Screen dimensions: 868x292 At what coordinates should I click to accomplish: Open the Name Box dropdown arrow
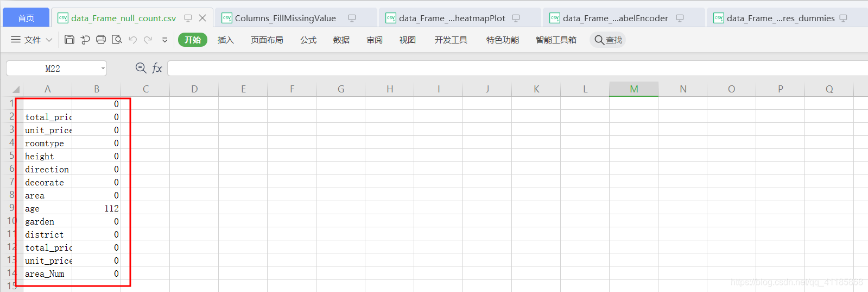pos(103,69)
